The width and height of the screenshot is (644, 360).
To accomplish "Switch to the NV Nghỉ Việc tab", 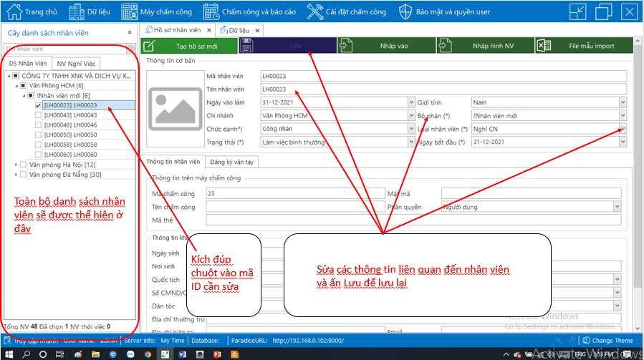I will (x=75, y=64).
